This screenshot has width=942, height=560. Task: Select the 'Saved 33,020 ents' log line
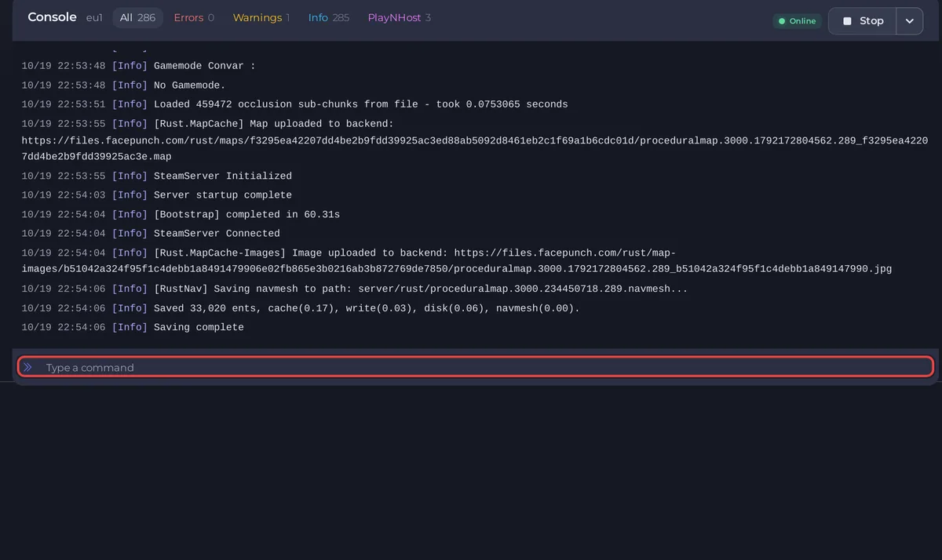[x=301, y=308]
